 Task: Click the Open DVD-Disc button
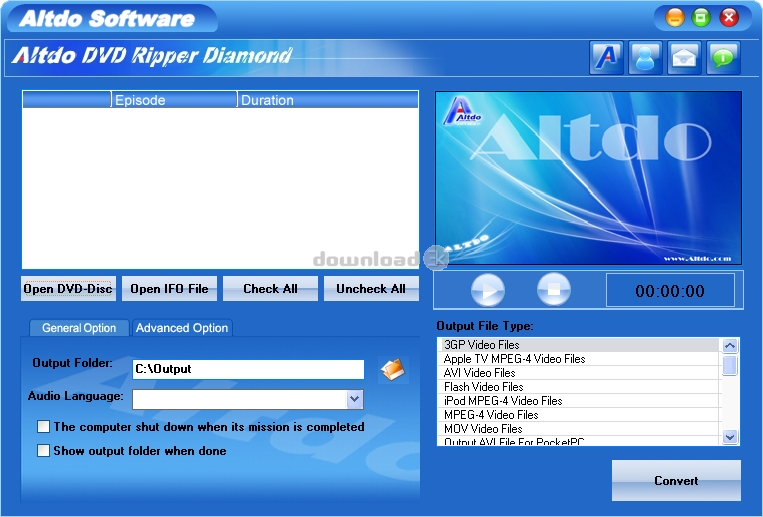(68, 289)
